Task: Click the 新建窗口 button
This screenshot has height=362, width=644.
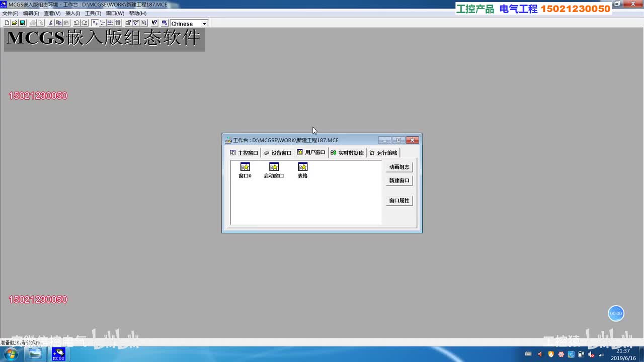Action: (399, 180)
